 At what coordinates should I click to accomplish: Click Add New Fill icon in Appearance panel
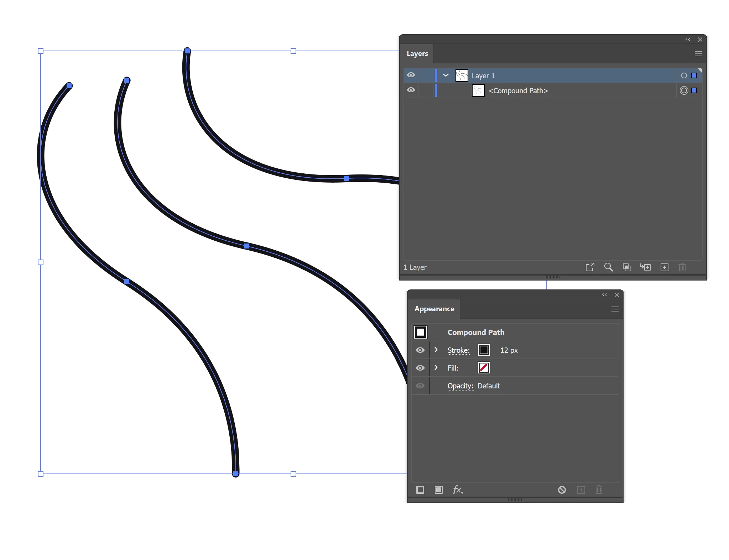click(439, 490)
